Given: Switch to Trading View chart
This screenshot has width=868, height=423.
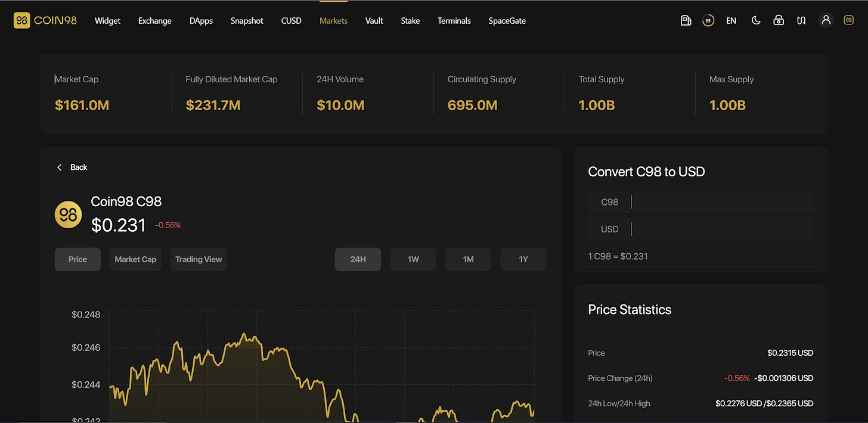Looking at the screenshot, I should [x=199, y=259].
